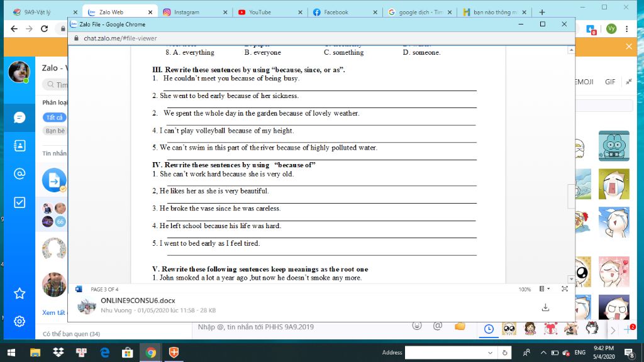Go back in Chrome main window
Screen dimensions: 644x362
coord(14,29)
